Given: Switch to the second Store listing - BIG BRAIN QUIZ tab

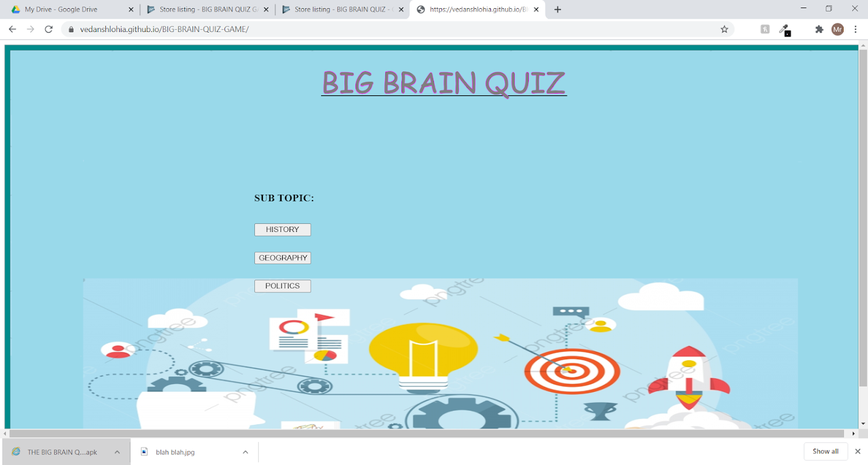Looking at the screenshot, I should click(x=341, y=9).
